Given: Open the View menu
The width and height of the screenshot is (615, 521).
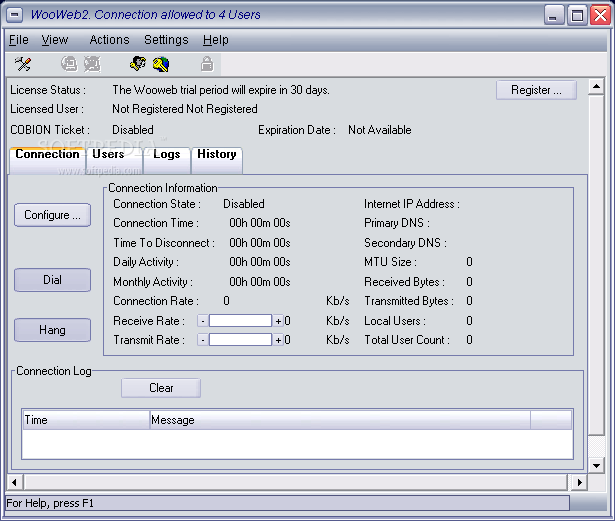Looking at the screenshot, I should click(x=55, y=40).
